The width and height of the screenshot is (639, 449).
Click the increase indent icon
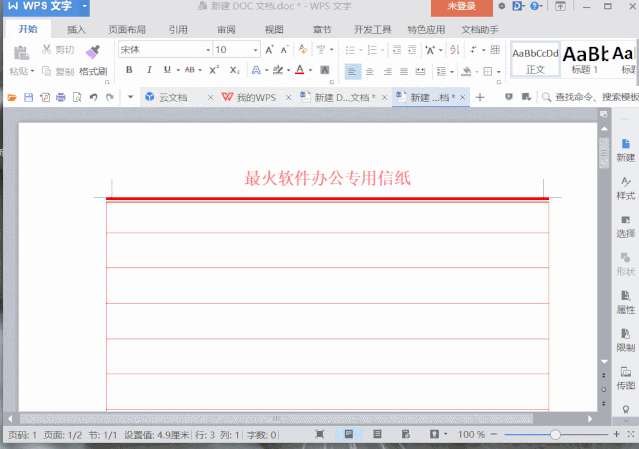click(x=412, y=50)
